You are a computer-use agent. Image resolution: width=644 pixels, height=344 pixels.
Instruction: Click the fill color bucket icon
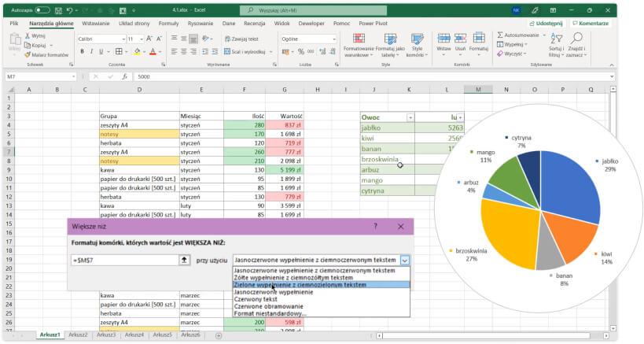pos(138,51)
